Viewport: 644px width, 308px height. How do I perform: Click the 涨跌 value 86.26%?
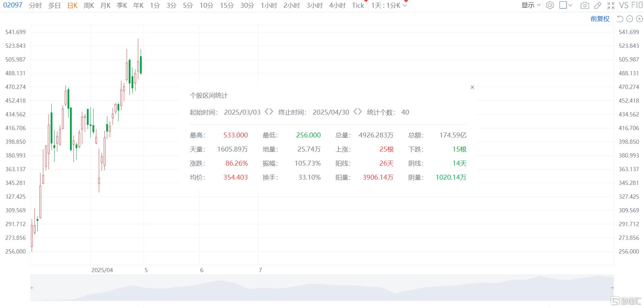[x=237, y=163]
